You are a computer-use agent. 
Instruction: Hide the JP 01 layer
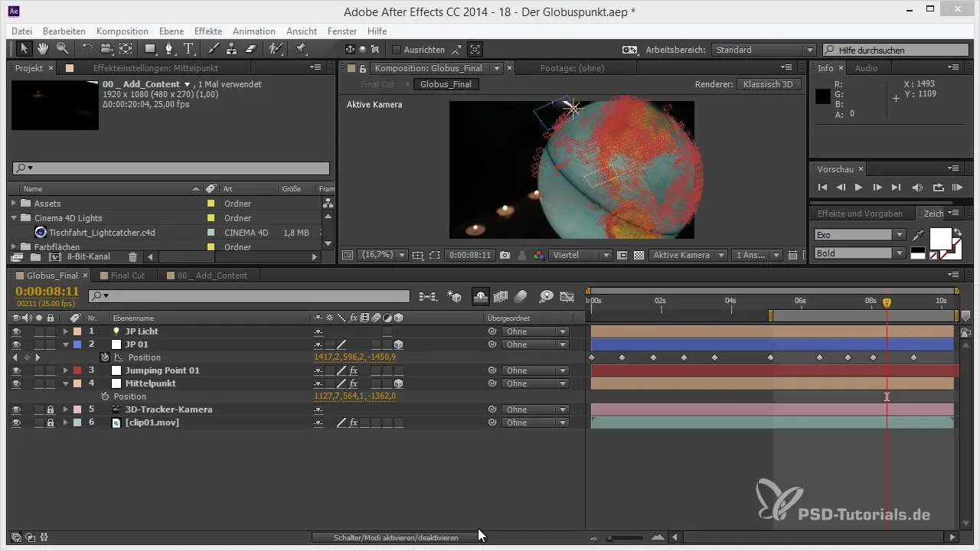(16, 344)
